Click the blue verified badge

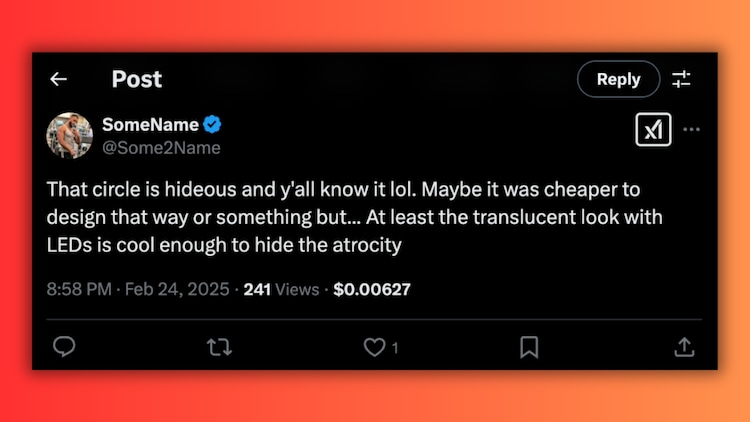(x=213, y=125)
